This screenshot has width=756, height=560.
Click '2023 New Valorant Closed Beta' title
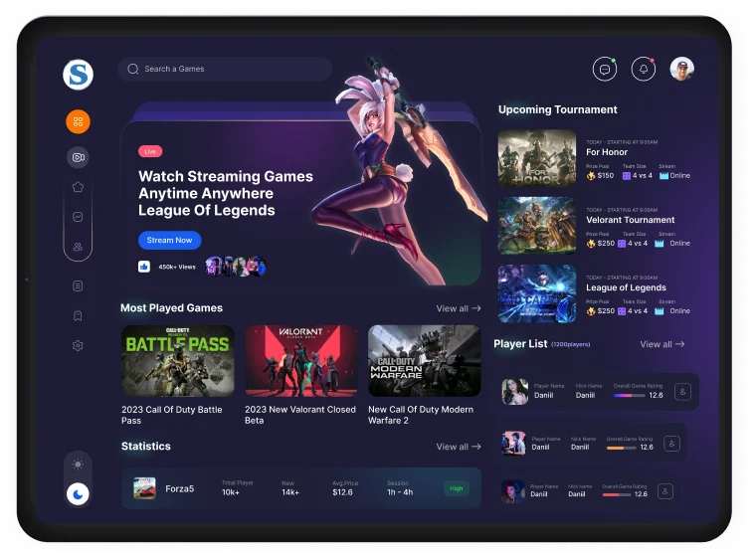tap(300, 415)
